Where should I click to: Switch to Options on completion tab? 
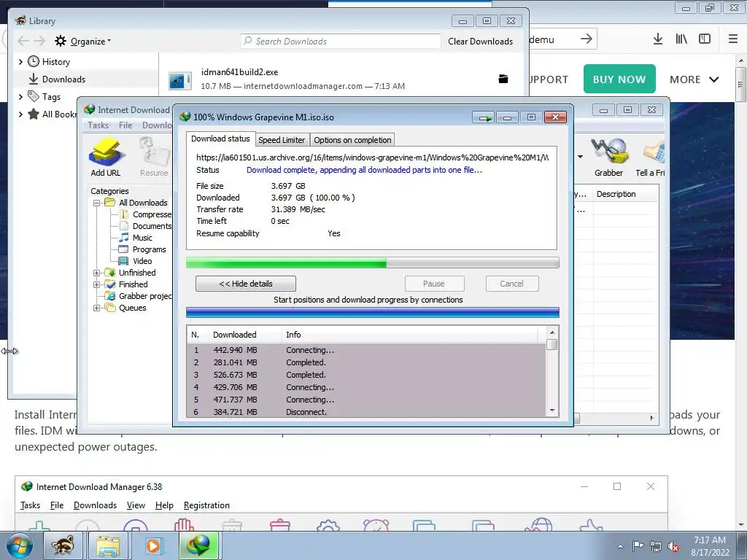(x=352, y=140)
